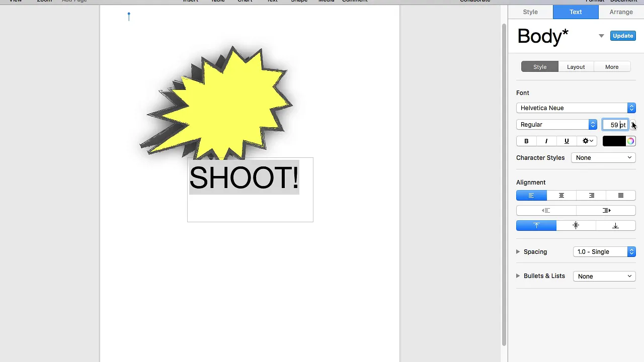This screenshot has height=362, width=644.
Task: Select the Style segment under Body
Action: [x=540, y=67]
